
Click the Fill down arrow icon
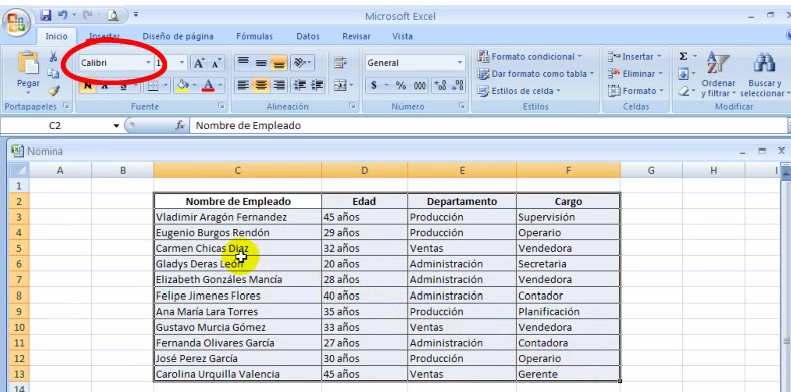click(684, 74)
